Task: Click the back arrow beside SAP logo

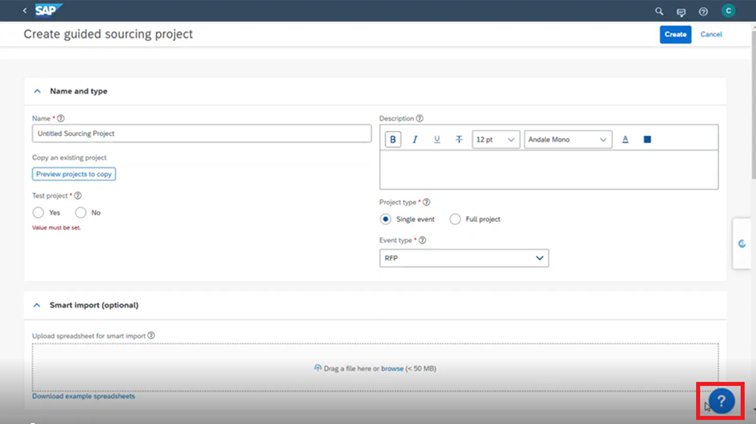Action: click(25, 10)
